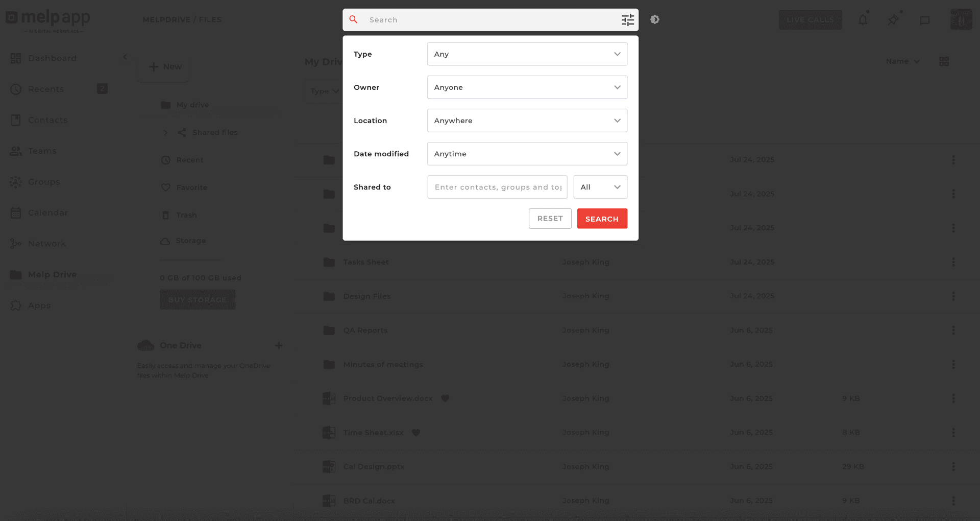Screen dimensions: 980x521
Task: Click the SEARCH button in the filter dialog
Action: (x=602, y=219)
